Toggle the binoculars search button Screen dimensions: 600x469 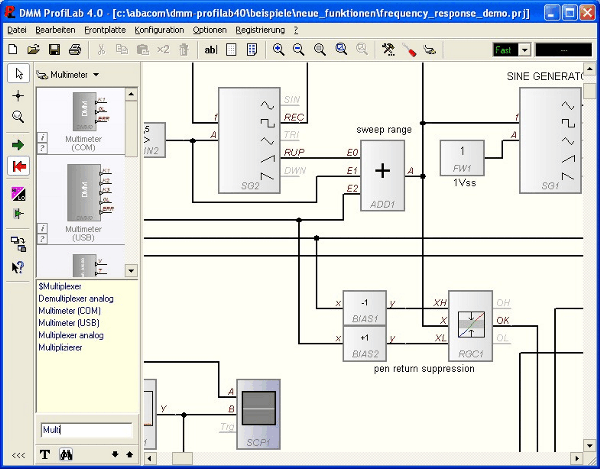click(x=66, y=454)
